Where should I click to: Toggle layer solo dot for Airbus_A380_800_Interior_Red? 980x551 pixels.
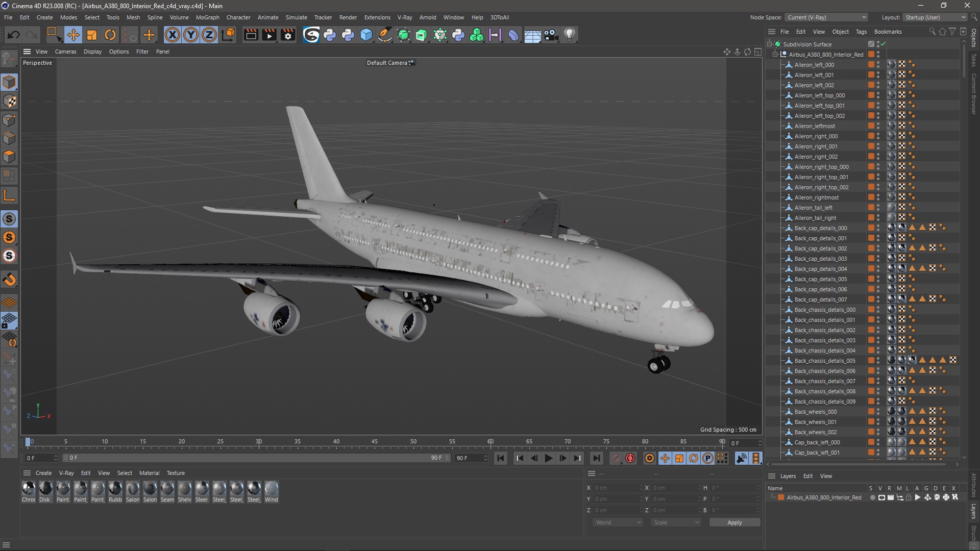point(872,497)
